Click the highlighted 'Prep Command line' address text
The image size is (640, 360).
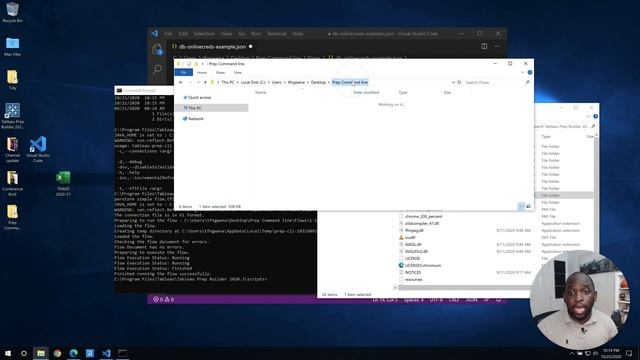pos(350,82)
